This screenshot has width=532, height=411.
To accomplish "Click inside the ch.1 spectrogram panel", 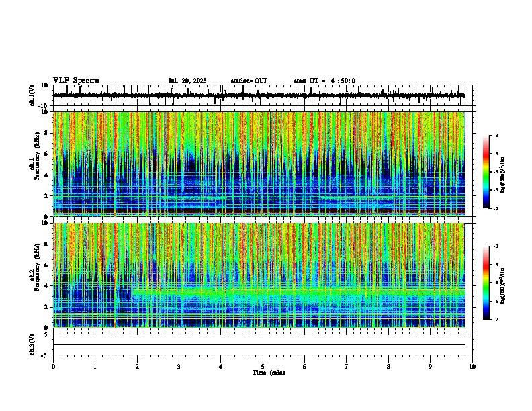I will click(259, 164).
